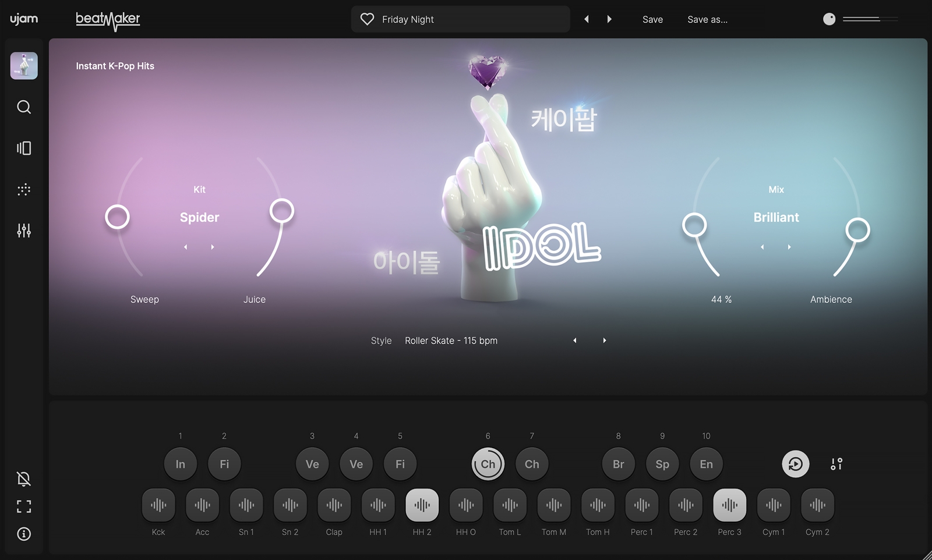This screenshot has width=932, height=560.
Task: Trigger the Tom L drum pad
Action: 509,506
